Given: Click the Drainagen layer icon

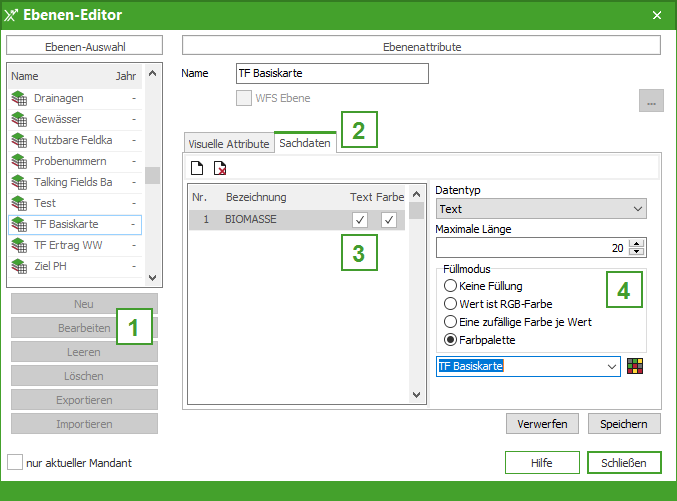Looking at the screenshot, I should click(x=19, y=98).
